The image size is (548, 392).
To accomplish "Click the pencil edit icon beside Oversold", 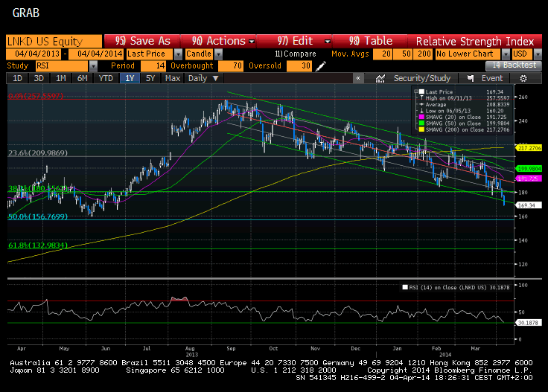I will (x=320, y=66).
